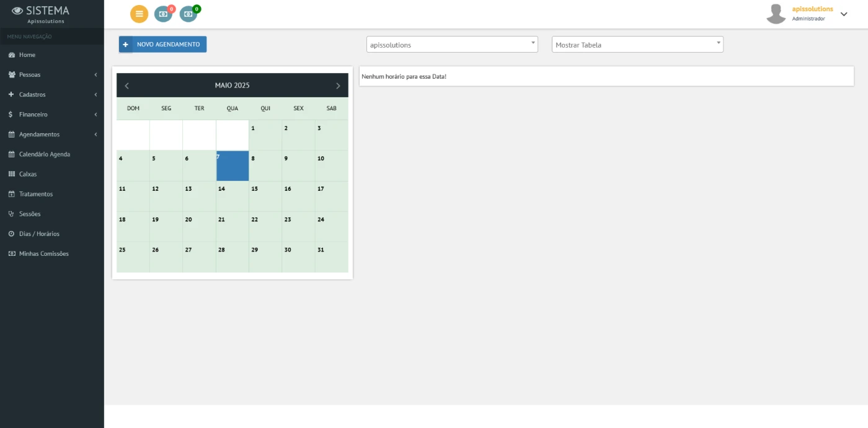This screenshot has width=868, height=428.
Task: Expand the Financeiro sidebar menu
Action: [x=52, y=115]
